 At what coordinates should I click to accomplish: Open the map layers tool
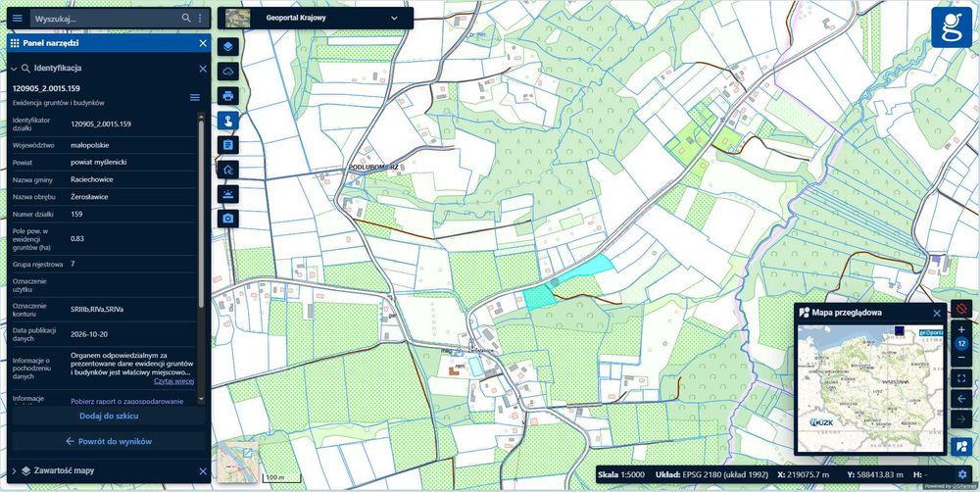(228, 47)
